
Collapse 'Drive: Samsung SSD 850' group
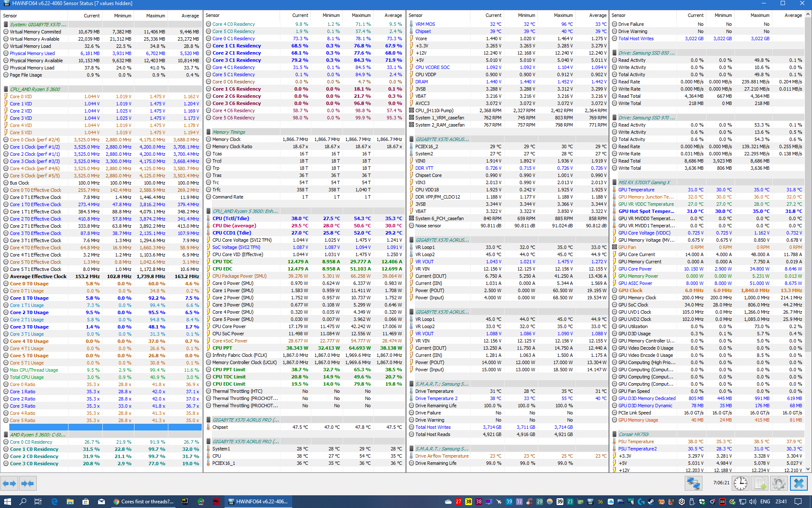pyautogui.click(x=646, y=53)
